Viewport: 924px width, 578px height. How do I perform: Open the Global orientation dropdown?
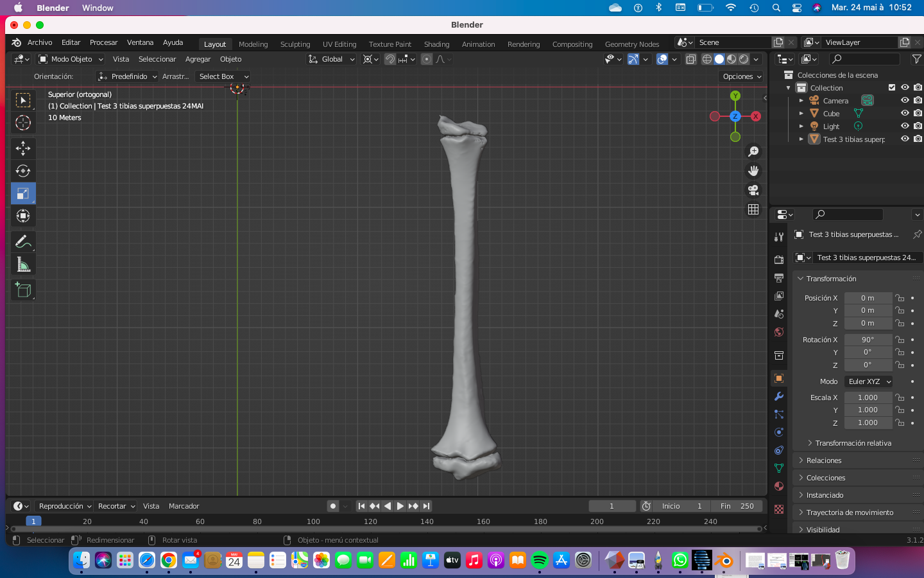pos(331,59)
